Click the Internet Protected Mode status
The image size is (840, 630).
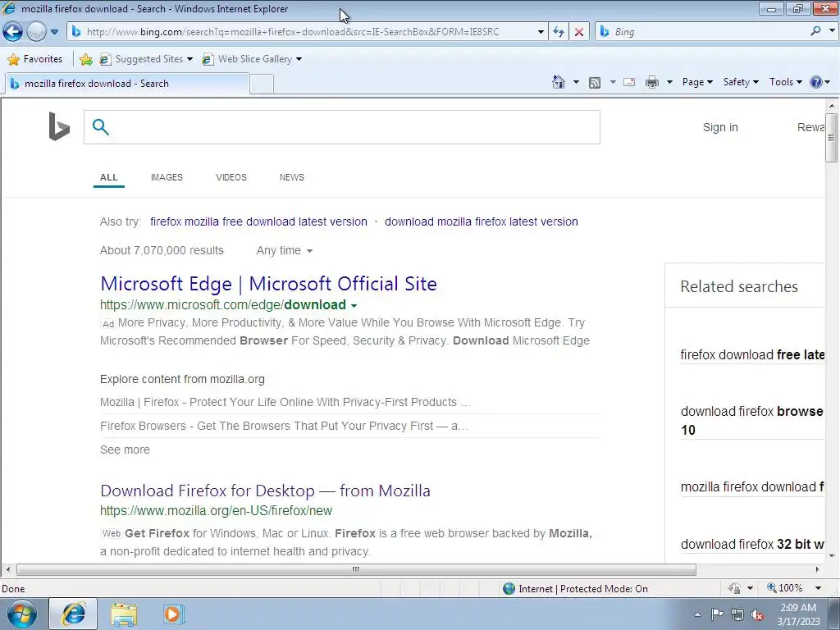[576, 589]
